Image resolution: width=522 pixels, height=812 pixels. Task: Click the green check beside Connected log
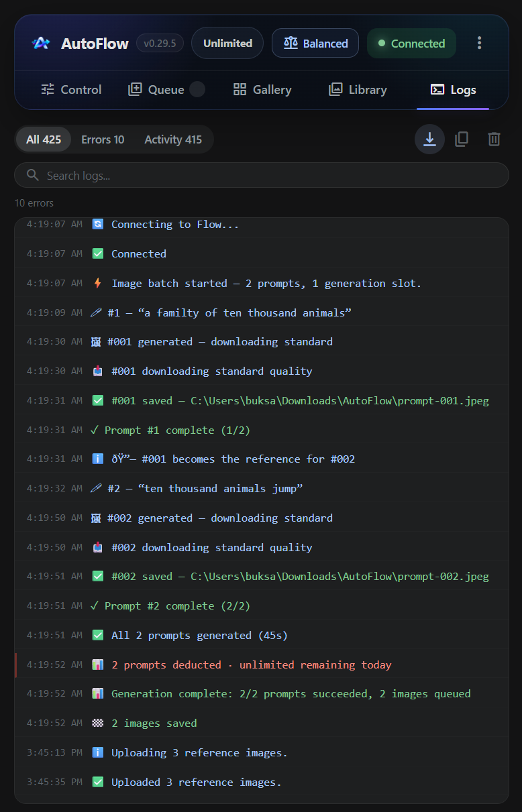click(x=98, y=253)
